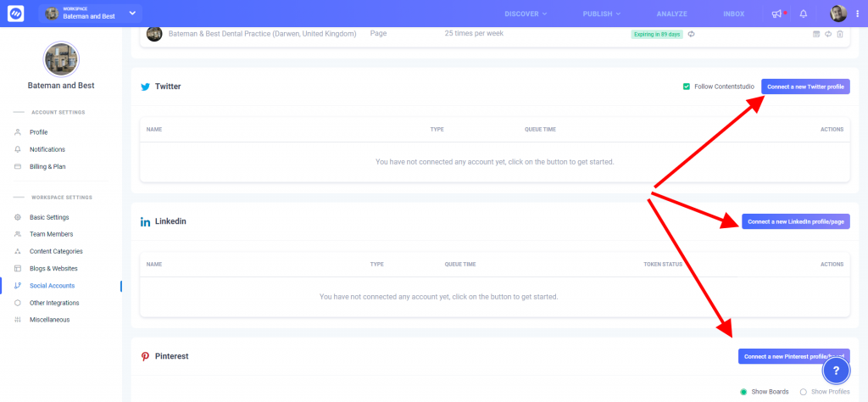Go to the Analyze section
This screenshot has height=402, width=868.
pyautogui.click(x=671, y=14)
